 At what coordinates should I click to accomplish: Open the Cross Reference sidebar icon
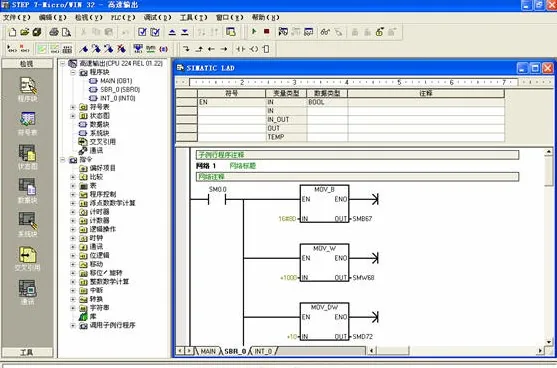(27, 258)
